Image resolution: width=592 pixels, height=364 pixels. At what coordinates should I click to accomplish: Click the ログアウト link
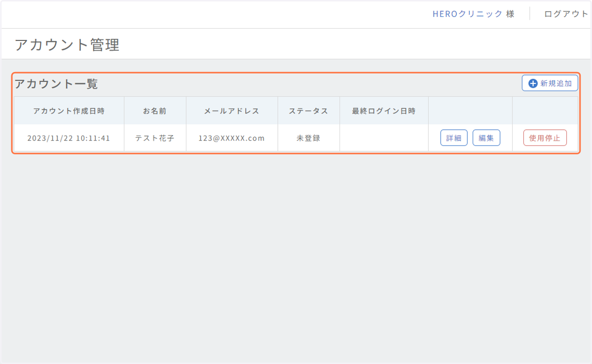566,14
